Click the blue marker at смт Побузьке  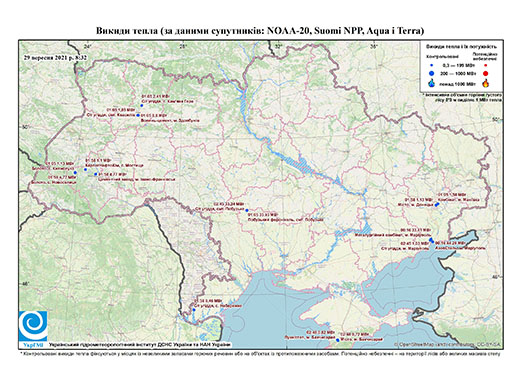pyautogui.click(x=247, y=210)
